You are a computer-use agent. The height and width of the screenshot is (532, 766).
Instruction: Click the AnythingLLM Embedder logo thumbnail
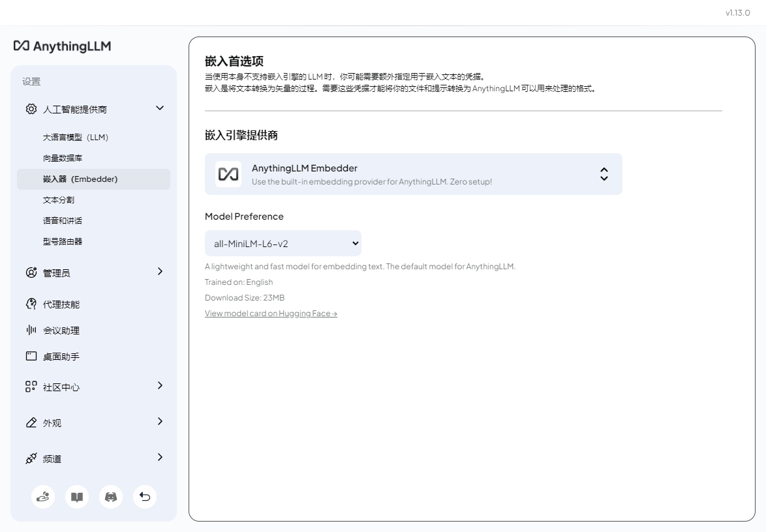[228, 174]
